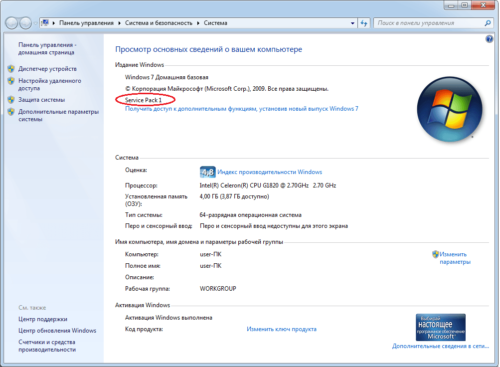Screen dimensions: 500x367
Task: Click Windows 7 Домашняя базовая text
Action: coord(166,77)
